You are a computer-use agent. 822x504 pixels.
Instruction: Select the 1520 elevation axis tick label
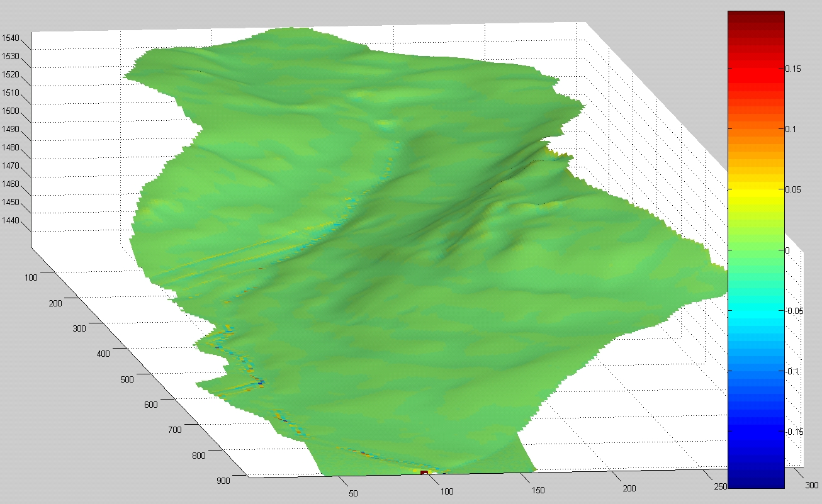coord(10,74)
